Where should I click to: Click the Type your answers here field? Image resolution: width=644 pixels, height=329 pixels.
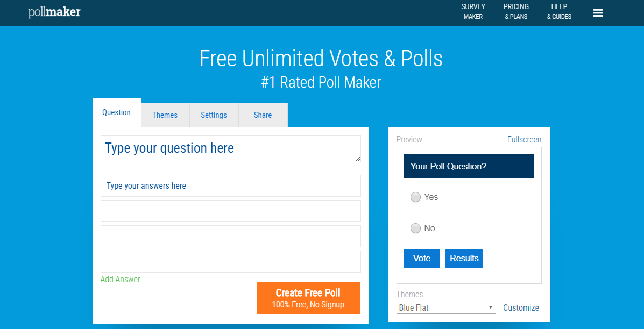(x=231, y=186)
